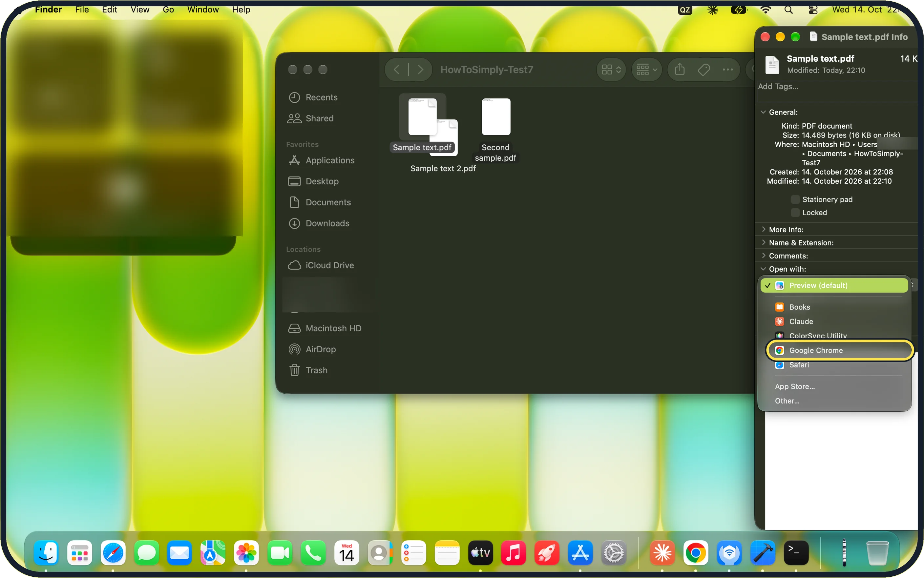Open the More actions ellipsis in Finder toolbar

click(x=727, y=70)
